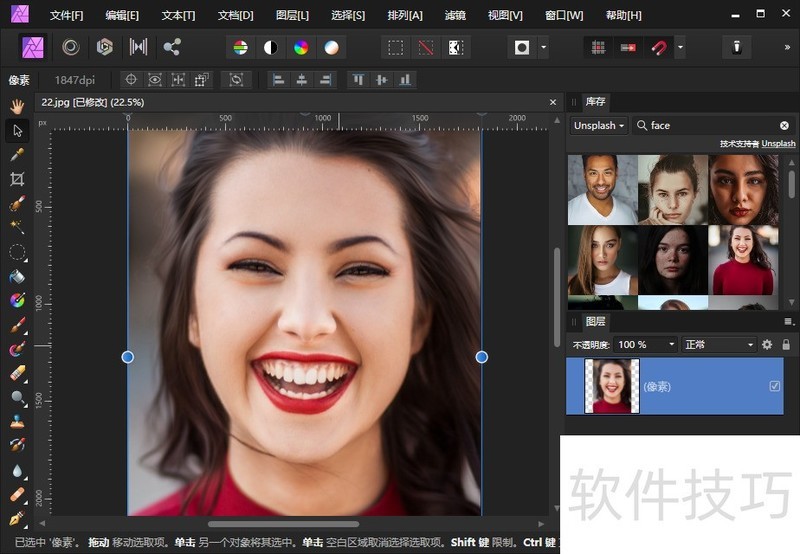800x554 pixels.
Task: Switch to the Tone Mapping persona icon
Action: click(x=138, y=47)
